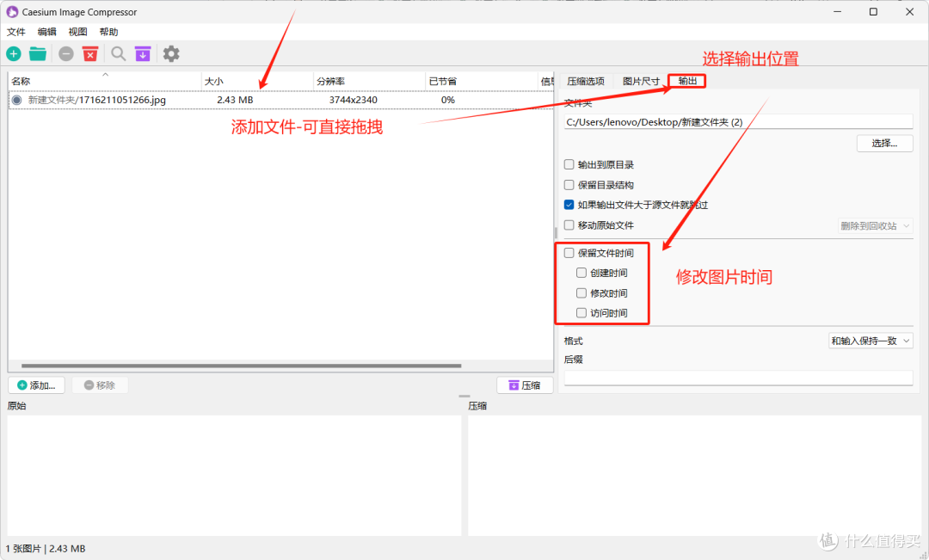Toggle 移动原始文件 checkbox
The image size is (929, 560).
pyautogui.click(x=569, y=225)
